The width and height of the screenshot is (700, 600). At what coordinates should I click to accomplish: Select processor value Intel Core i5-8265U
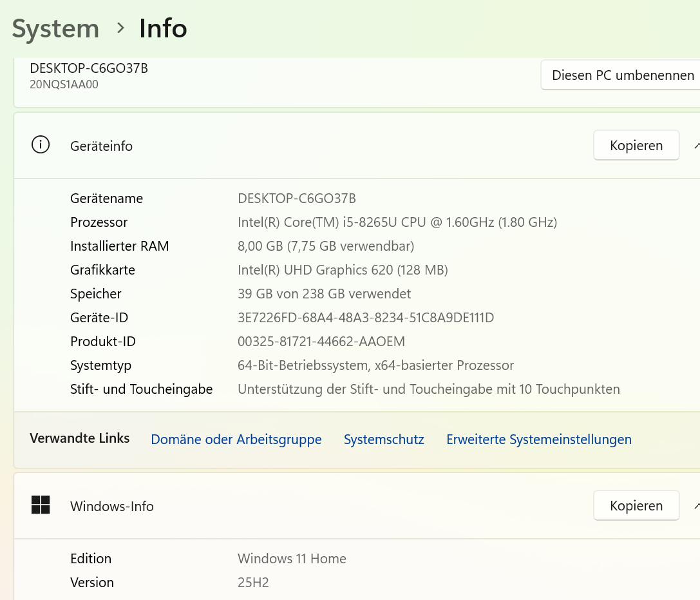tap(397, 222)
